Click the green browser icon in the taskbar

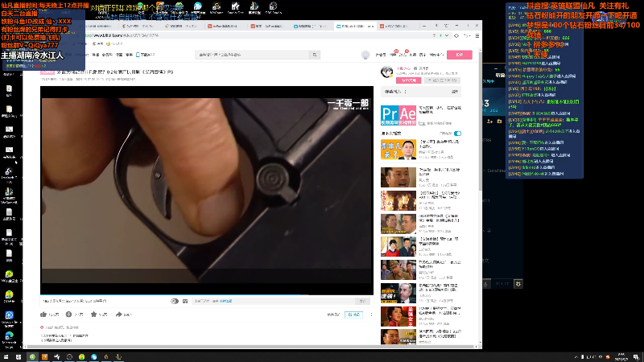tap(32, 357)
